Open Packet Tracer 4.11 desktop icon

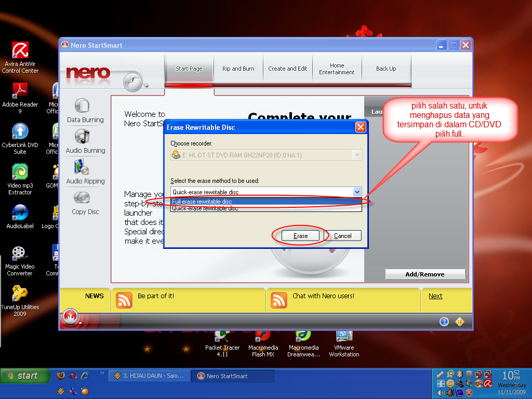222,343
